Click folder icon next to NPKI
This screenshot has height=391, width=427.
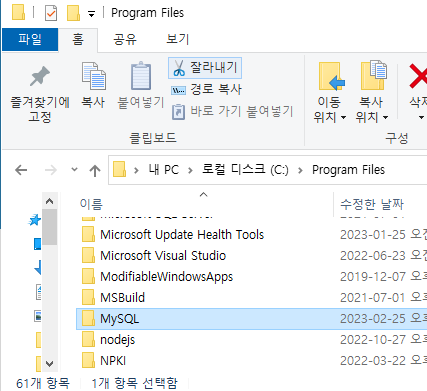tap(88, 360)
